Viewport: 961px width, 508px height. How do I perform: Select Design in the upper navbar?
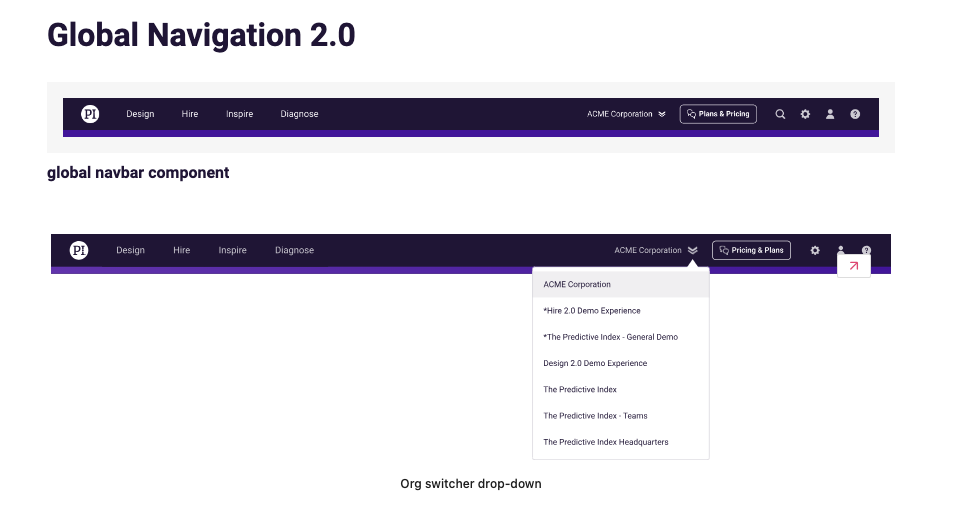coord(140,114)
